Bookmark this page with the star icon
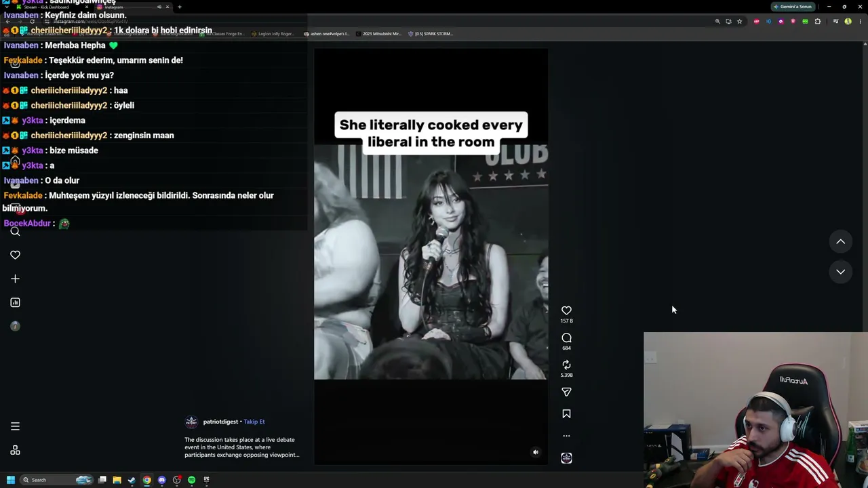This screenshot has width=868, height=488. point(739,21)
